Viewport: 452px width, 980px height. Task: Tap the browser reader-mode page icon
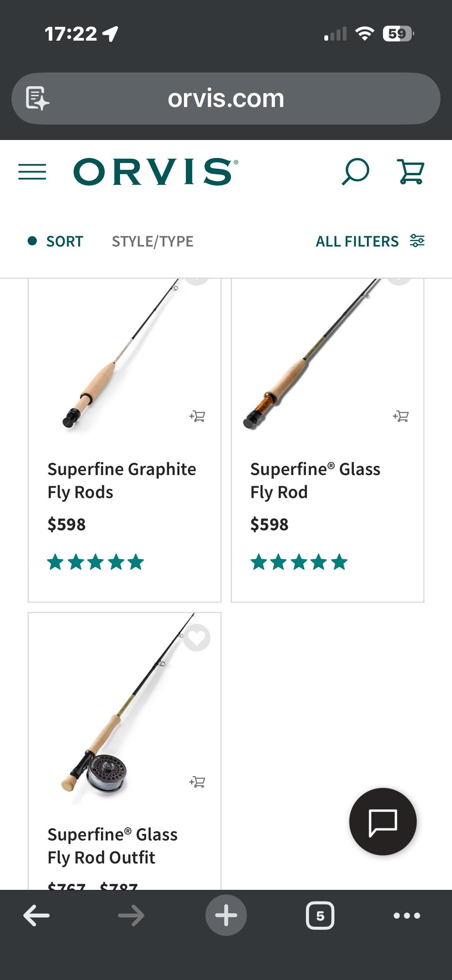[x=37, y=99]
